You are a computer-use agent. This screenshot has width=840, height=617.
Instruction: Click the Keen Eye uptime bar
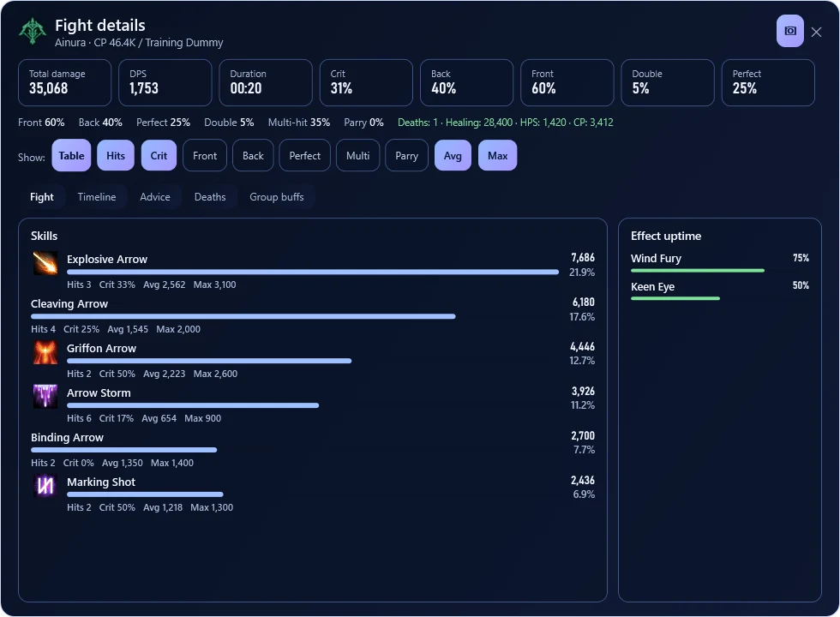(675, 298)
